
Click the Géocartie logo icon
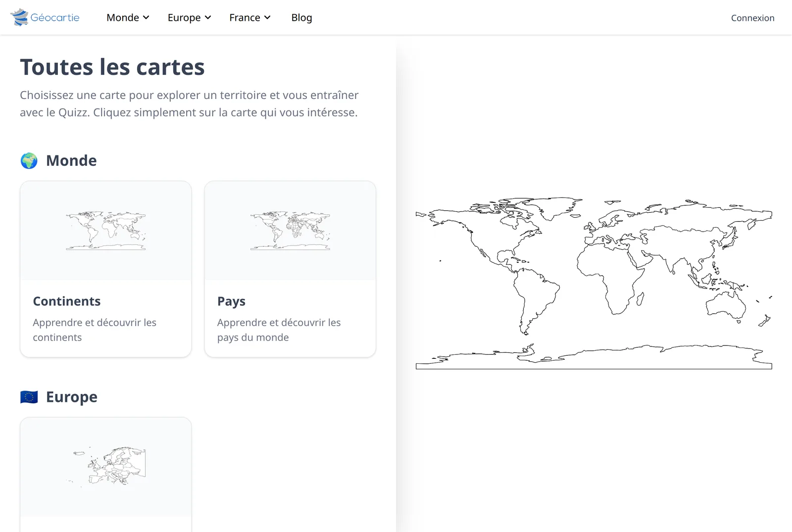pos(20,17)
